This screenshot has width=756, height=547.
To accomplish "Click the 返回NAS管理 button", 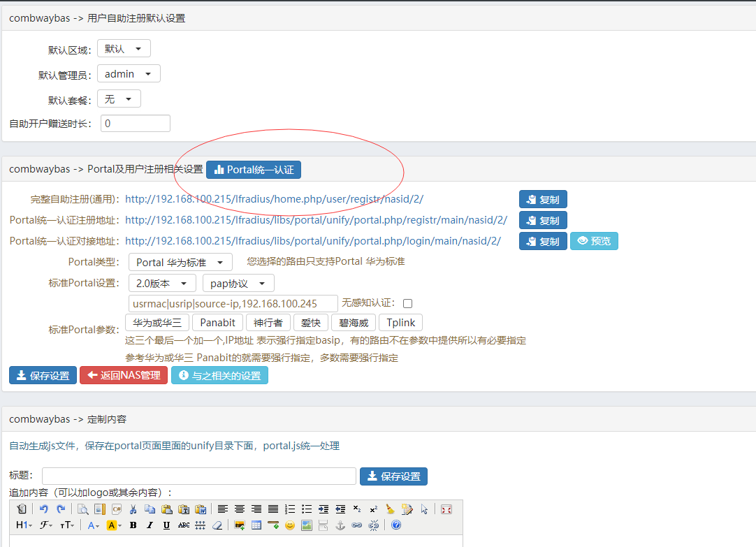I will click(124, 376).
